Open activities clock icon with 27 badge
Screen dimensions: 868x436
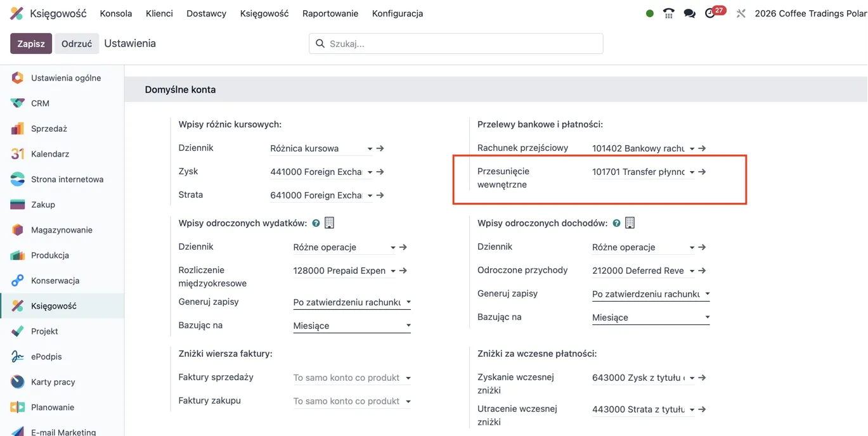point(710,13)
